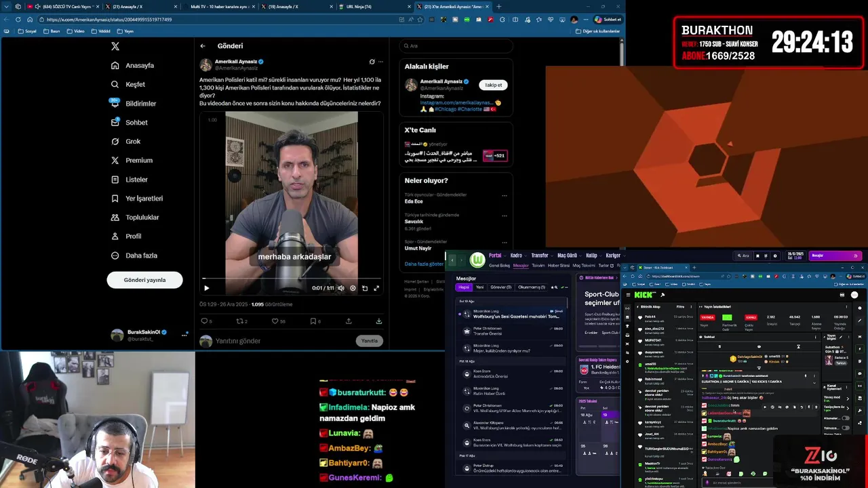Like the post with the heart icon
The height and width of the screenshot is (488, 868).
pyautogui.click(x=275, y=321)
